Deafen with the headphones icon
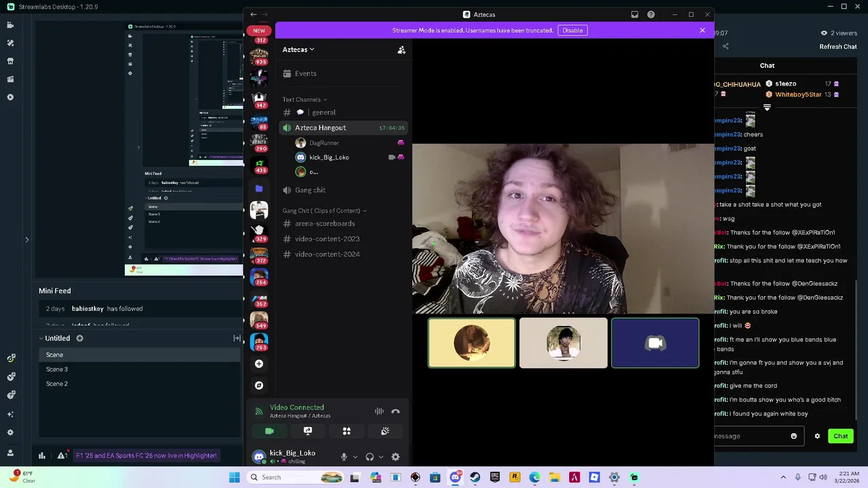 click(370, 457)
